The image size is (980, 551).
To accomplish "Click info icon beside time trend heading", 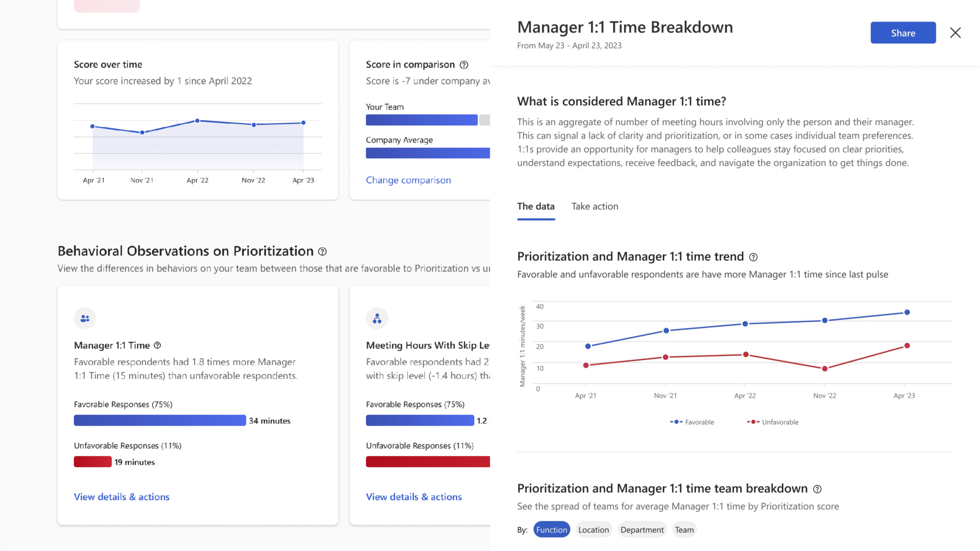I will point(753,257).
